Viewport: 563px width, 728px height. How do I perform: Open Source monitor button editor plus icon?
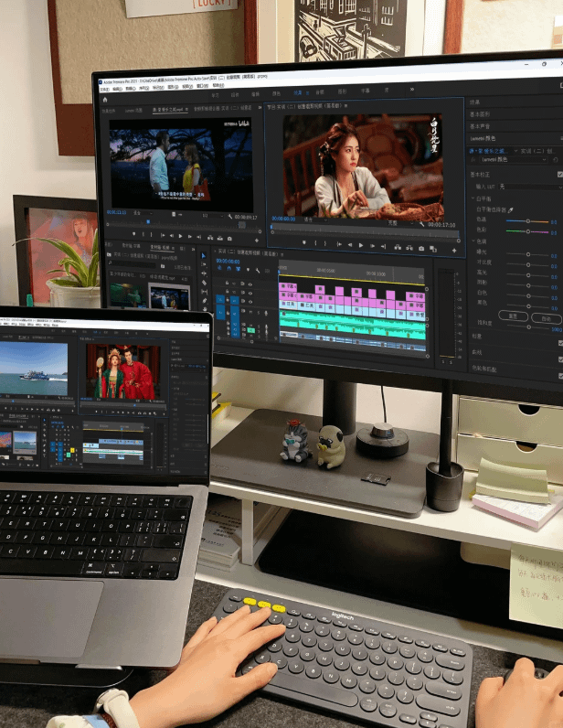pyautogui.click(x=257, y=240)
